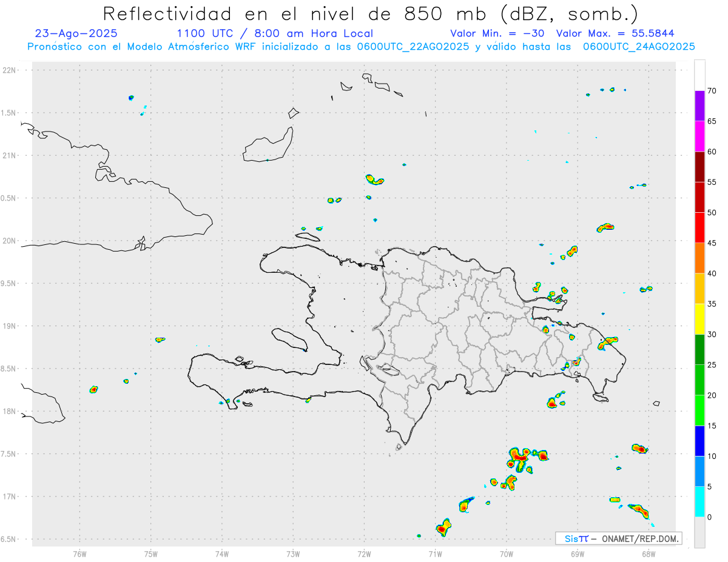Image resolution: width=728 pixels, height=562 pixels.
Task: Click the latitude axis label "19N"
Action: [x=10, y=326]
